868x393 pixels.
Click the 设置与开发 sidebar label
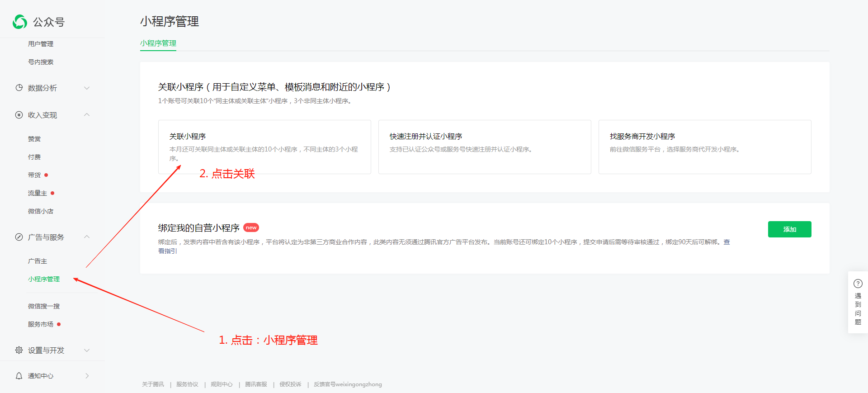[x=46, y=350]
